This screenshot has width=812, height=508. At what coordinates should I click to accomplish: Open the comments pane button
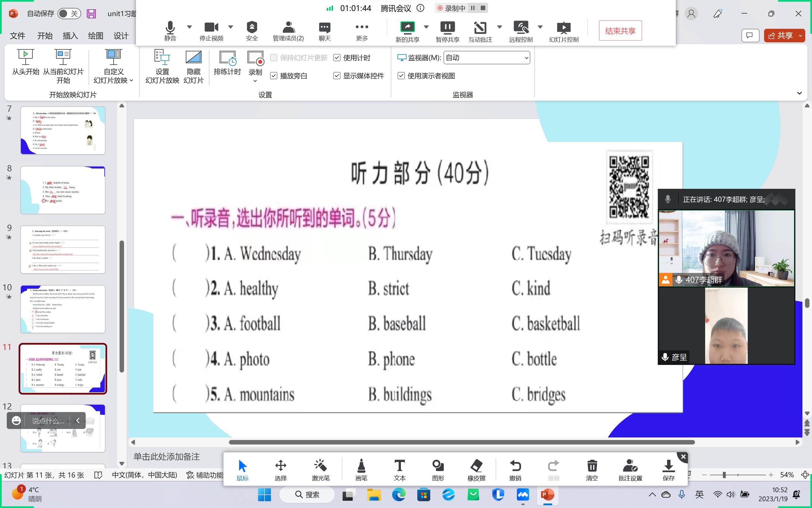[750, 36]
